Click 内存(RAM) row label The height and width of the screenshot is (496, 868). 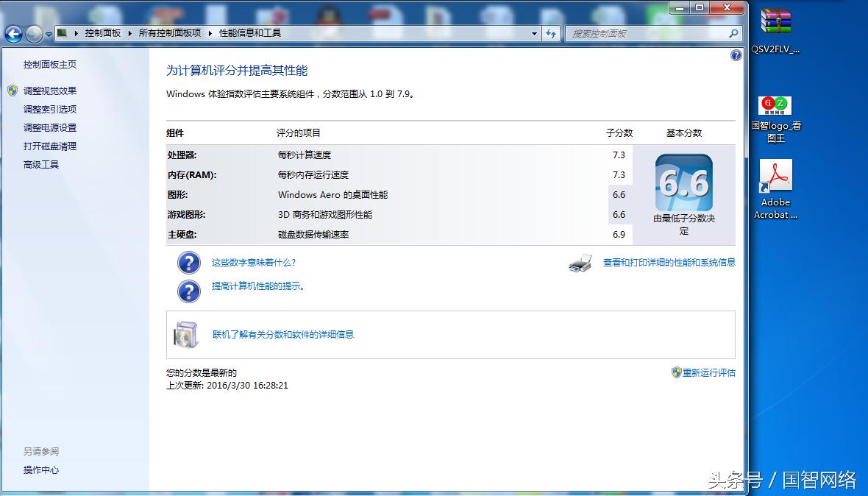[x=192, y=175]
